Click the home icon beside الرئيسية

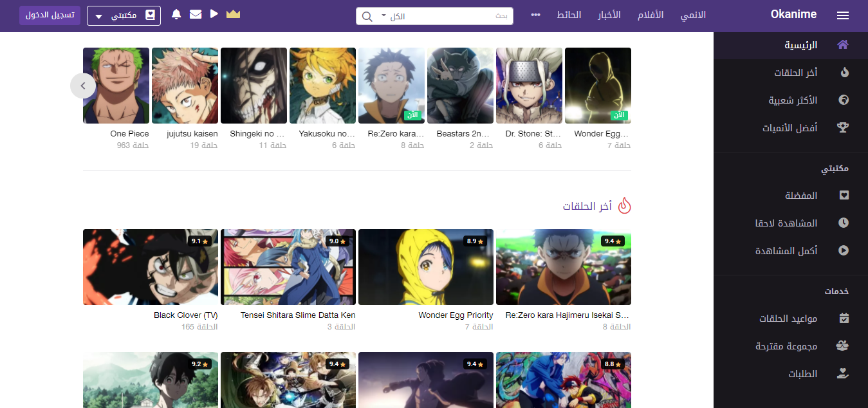click(x=843, y=45)
